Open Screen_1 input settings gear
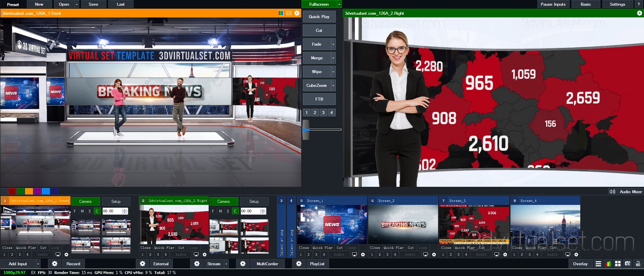This screenshot has height=276, width=644. point(363,255)
